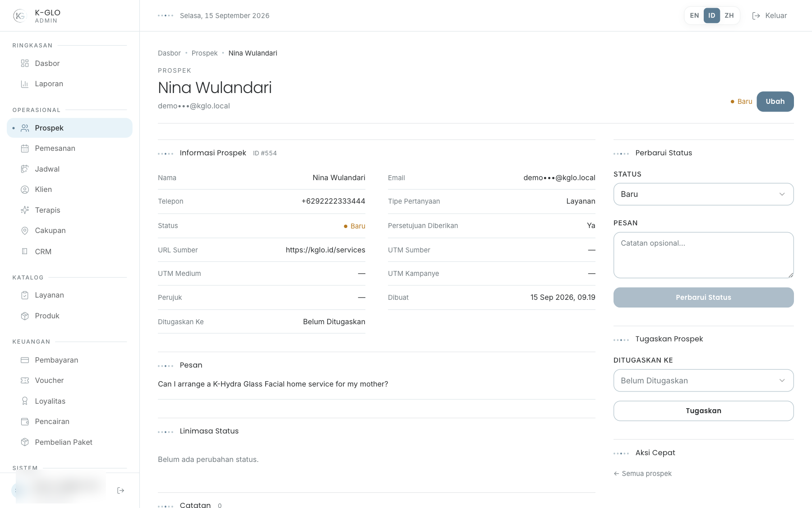The image size is (812, 508).
Task: Click the CRM building icon
Action: click(x=25, y=252)
